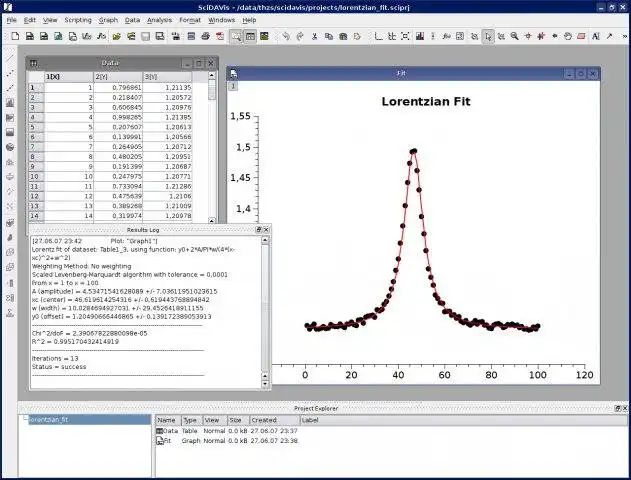The width and height of the screenshot is (631, 480).
Task: Select the Zoom magnifier tool
Action: [x=514, y=36]
